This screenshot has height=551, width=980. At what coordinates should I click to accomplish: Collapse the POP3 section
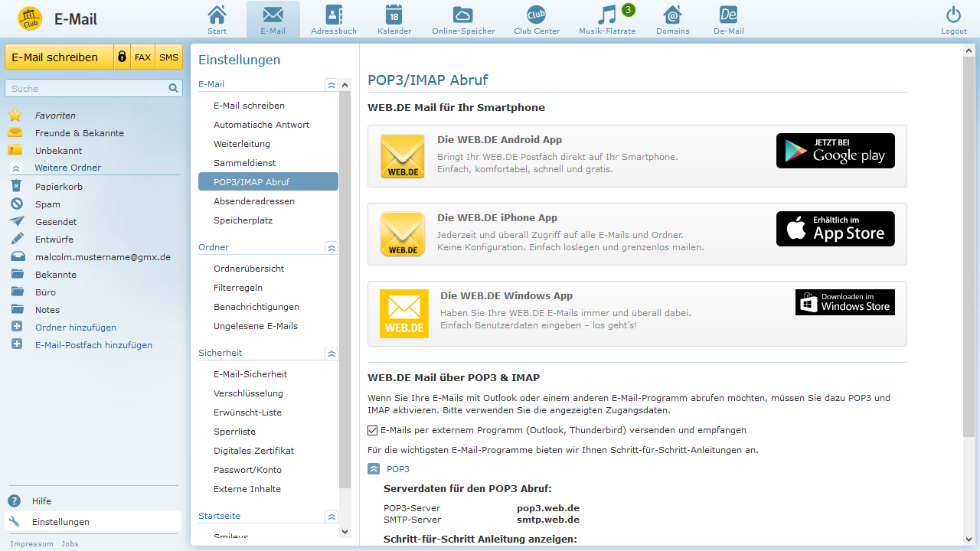[373, 468]
